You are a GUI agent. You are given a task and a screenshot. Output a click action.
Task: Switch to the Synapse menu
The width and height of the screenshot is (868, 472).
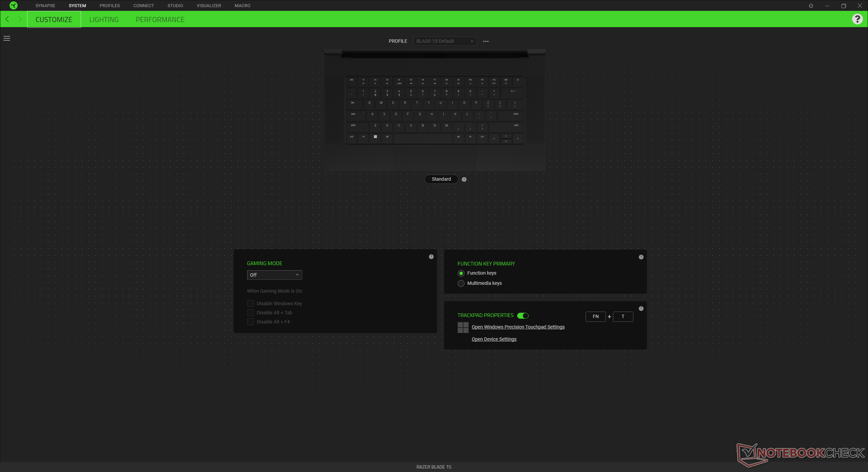pos(45,5)
